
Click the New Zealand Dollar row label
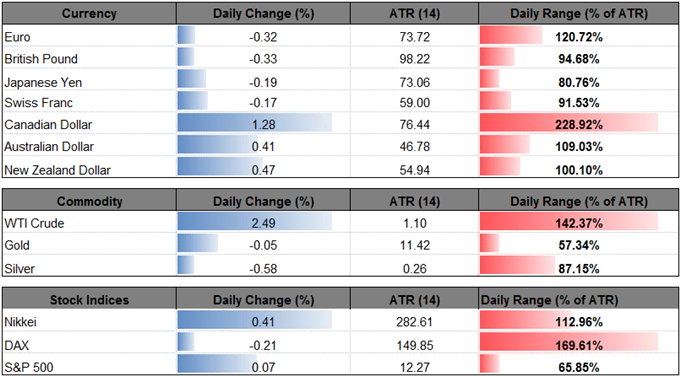(57, 170)
